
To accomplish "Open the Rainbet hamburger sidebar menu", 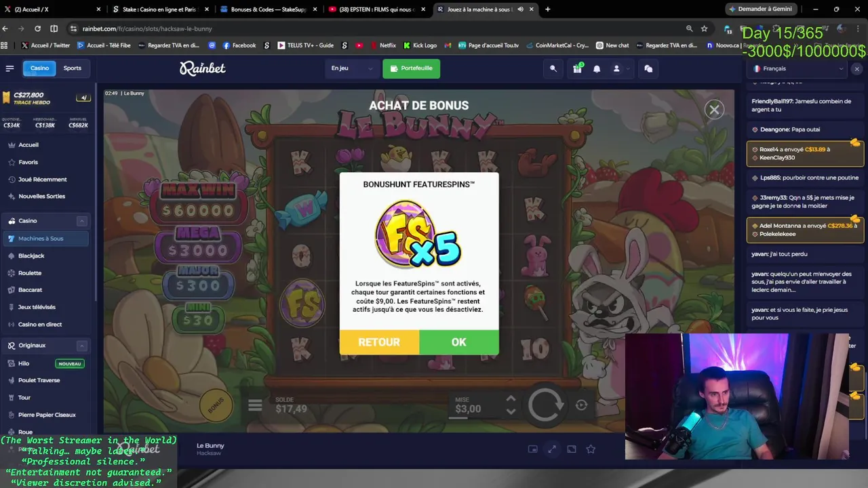I will click(x=9, y=68).
